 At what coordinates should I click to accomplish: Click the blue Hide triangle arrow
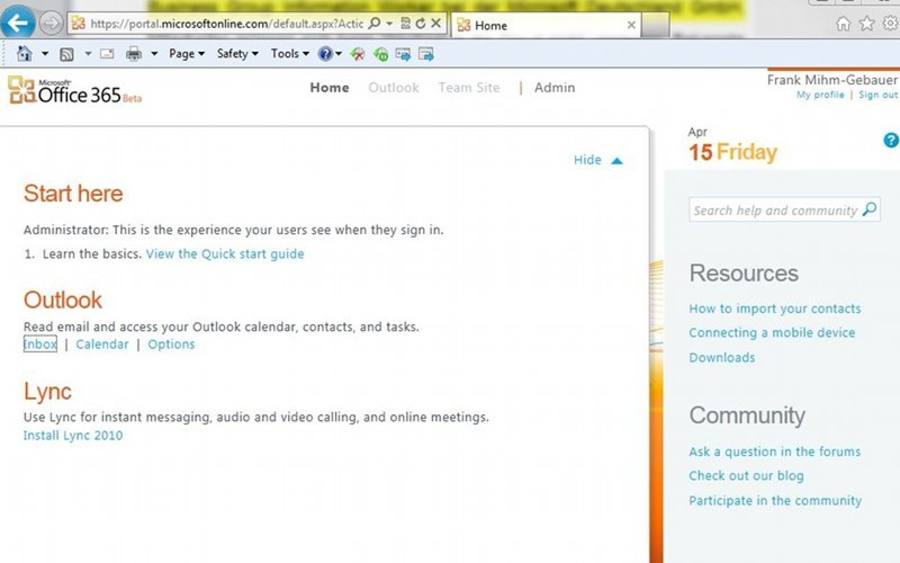coord(617,161)
